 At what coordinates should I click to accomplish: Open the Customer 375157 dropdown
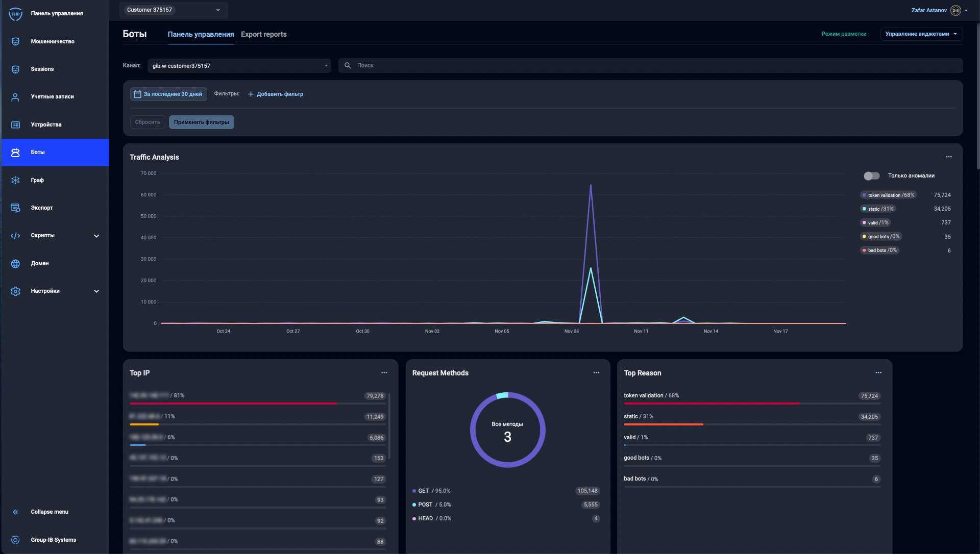click(x=218, y=10)
